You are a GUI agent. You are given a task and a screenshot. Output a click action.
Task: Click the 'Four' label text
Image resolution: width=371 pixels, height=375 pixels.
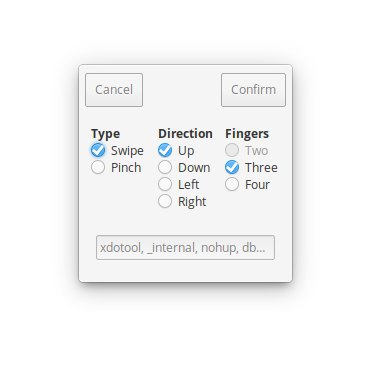[257, 185]
